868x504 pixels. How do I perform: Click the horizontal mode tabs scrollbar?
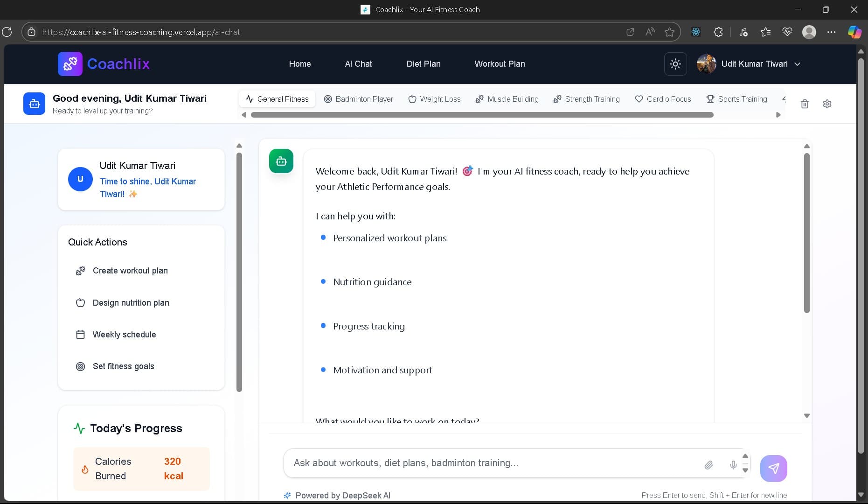(482, 115)
